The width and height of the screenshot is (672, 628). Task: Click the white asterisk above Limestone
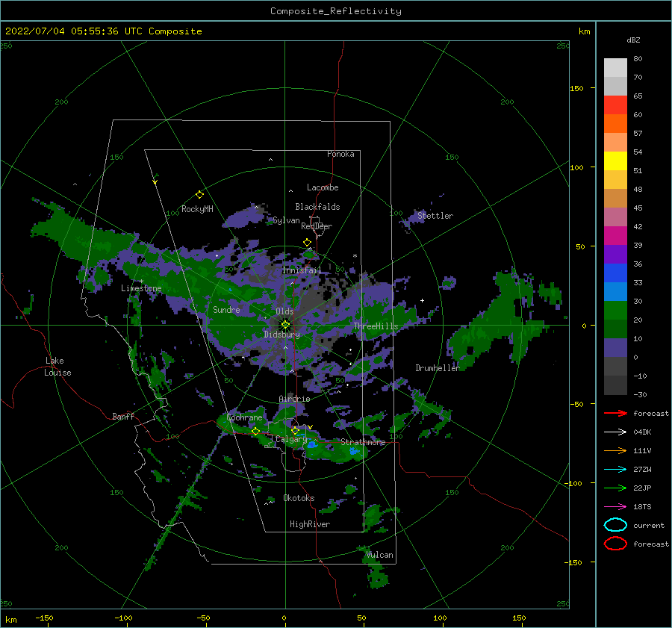(x=141, y=282)
